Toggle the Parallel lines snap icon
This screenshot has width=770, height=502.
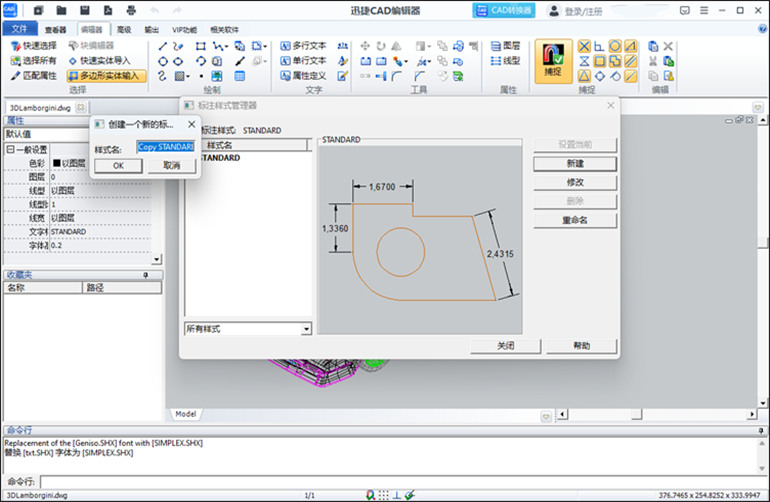pos(631,61)
